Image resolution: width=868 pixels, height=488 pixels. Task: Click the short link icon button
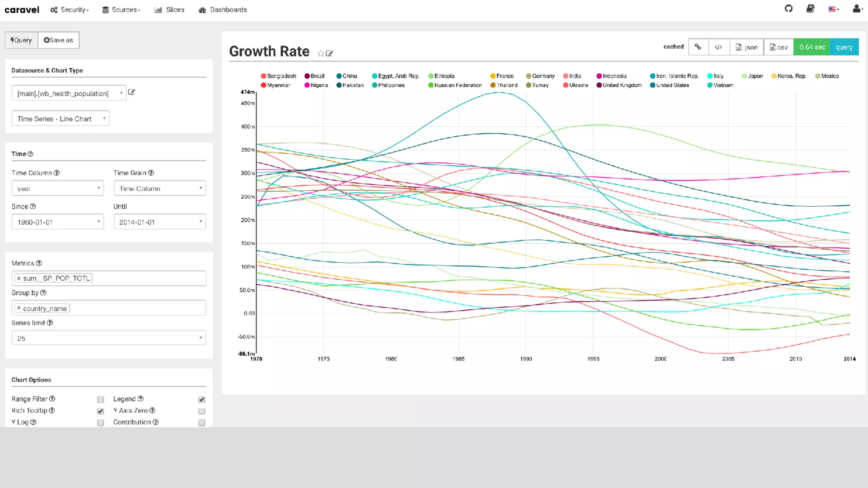click(698, 47)
